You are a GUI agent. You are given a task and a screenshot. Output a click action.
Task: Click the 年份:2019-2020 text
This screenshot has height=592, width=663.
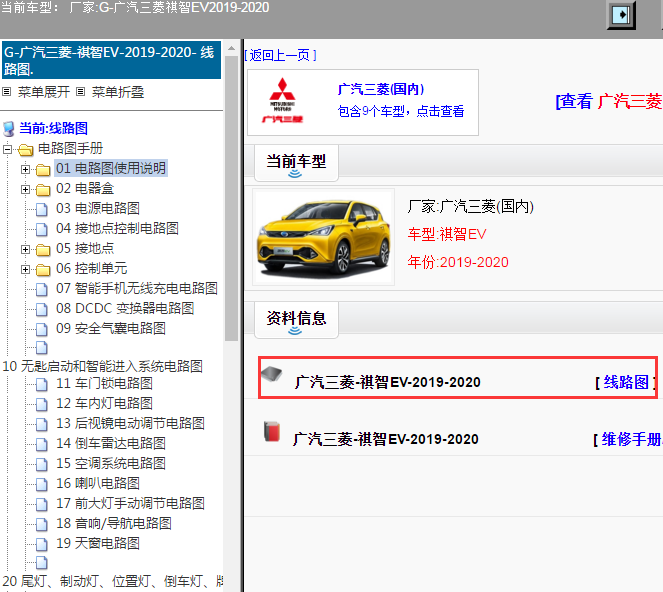pos(458,262)
